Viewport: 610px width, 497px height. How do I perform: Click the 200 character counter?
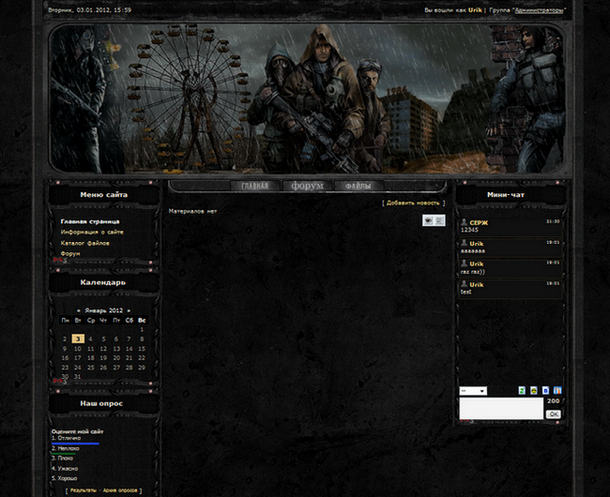553,401
